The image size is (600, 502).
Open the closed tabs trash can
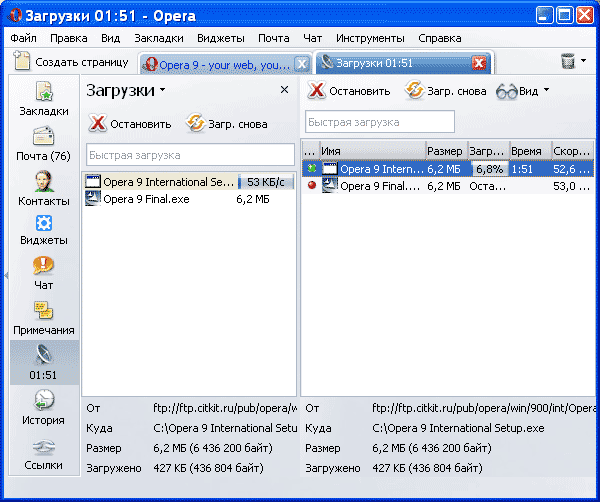point(568,61)
